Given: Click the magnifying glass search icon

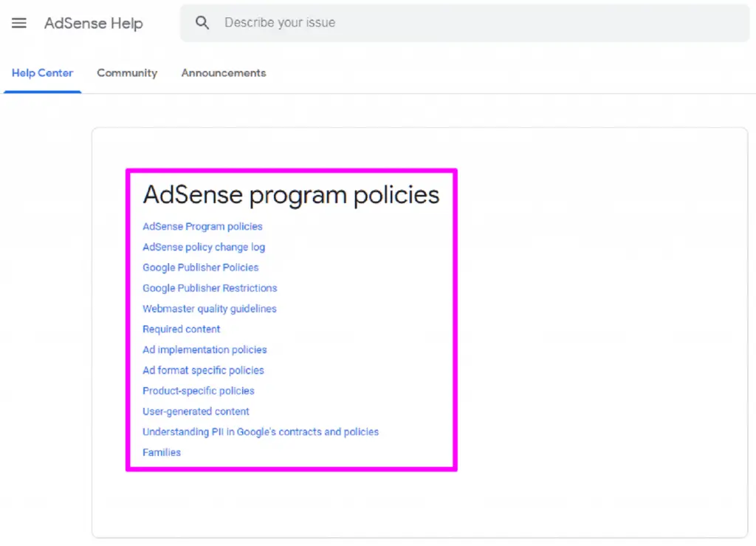Looking at the screenshot, I should point(202,23).
